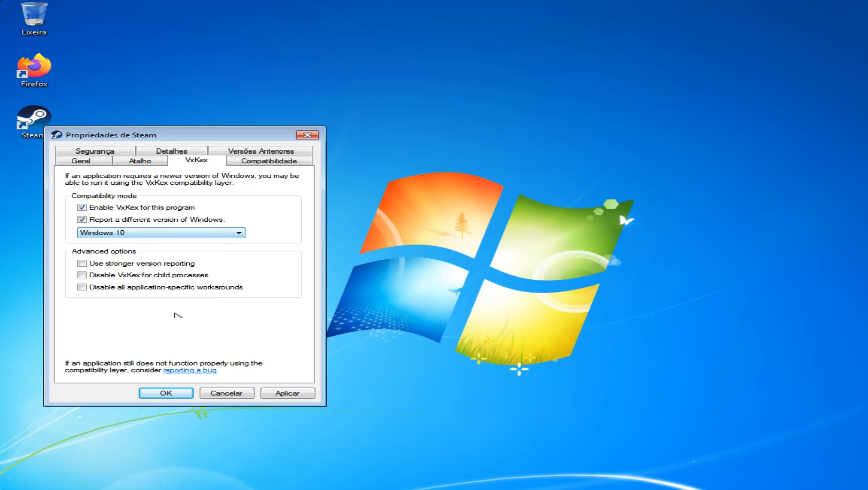View the Detalhes tab
This screenshot has height=490, width=868.
[x=172, y=151]
